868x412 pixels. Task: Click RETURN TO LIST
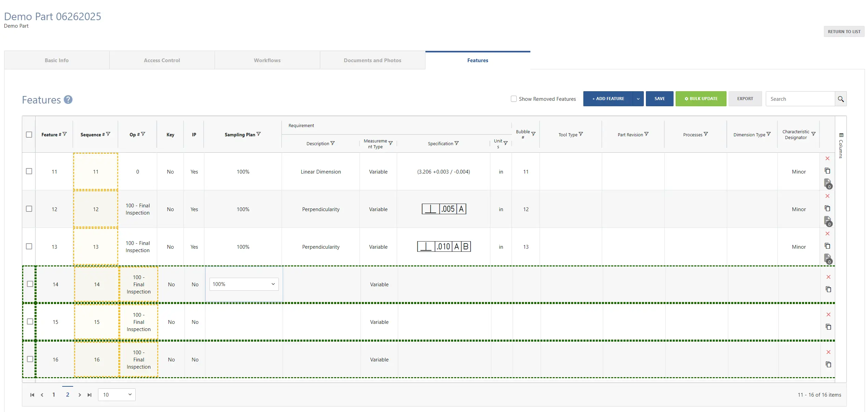844,31
